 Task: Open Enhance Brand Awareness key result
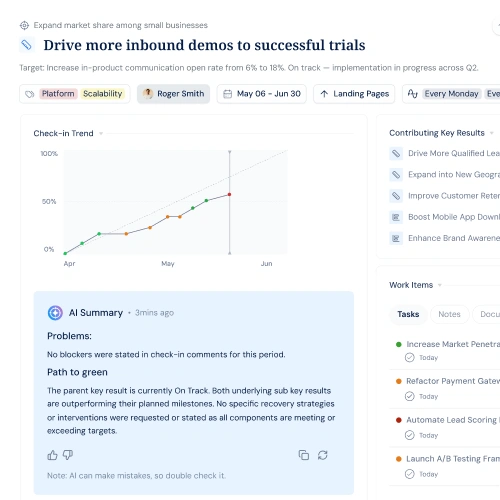coord(454,238)
